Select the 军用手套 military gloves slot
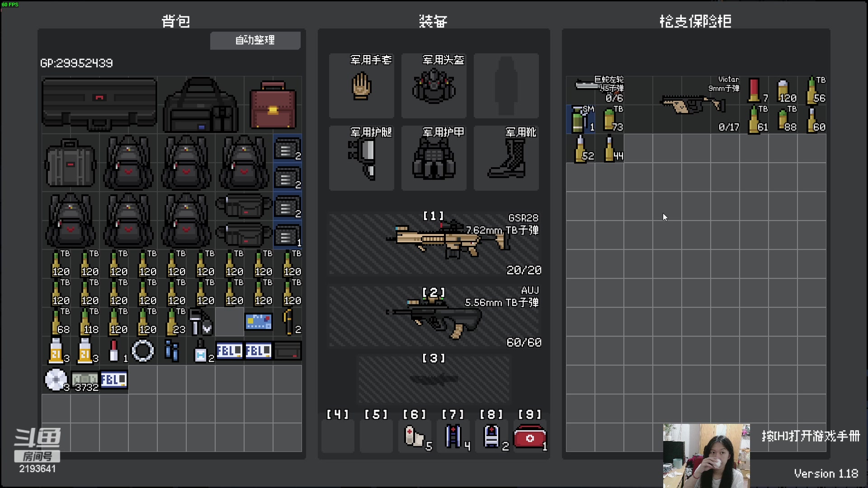Screen dimensions: 868x488 (x=361, y=85)
